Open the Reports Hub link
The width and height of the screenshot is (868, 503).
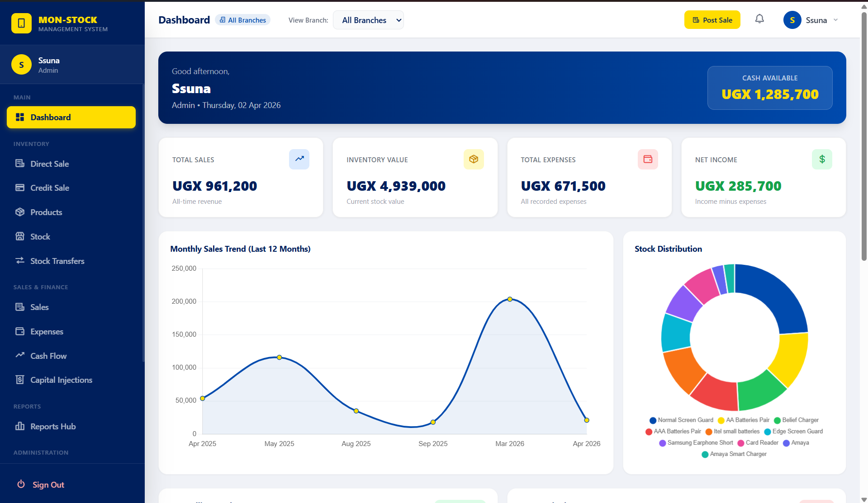tap(53, 426)
